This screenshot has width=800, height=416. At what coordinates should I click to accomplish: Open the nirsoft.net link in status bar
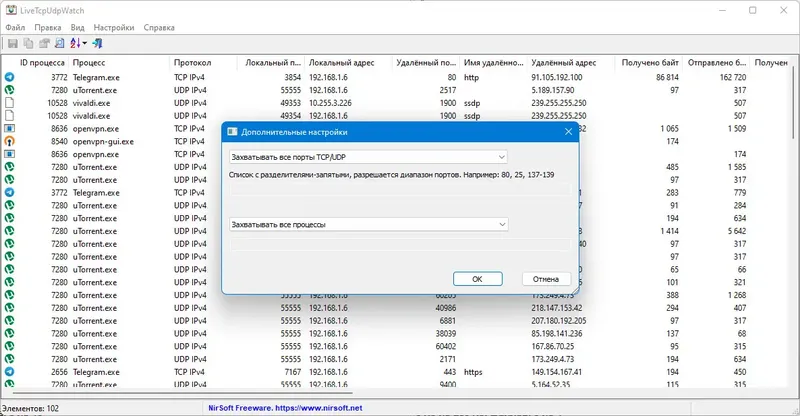tap(318, 408)
